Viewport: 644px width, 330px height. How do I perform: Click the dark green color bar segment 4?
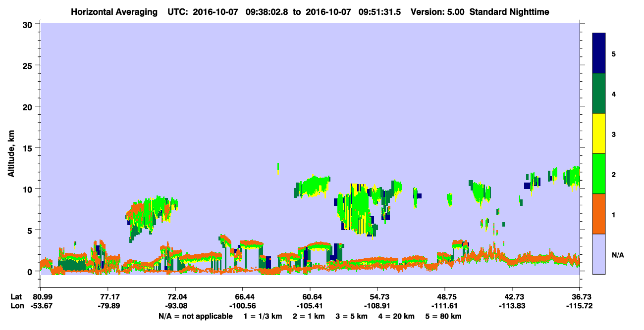point(599,94)
